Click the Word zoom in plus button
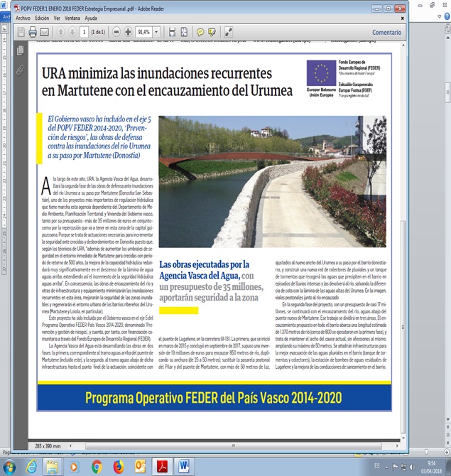The width and height of the screenshot is (451, 476). [x=447, y=453]
